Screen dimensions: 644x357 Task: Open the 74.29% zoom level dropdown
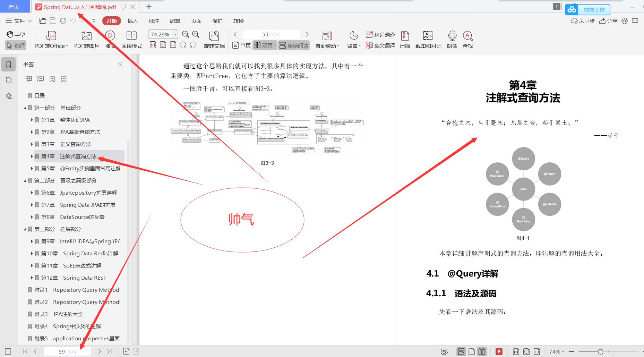click(x=175, y=34)
